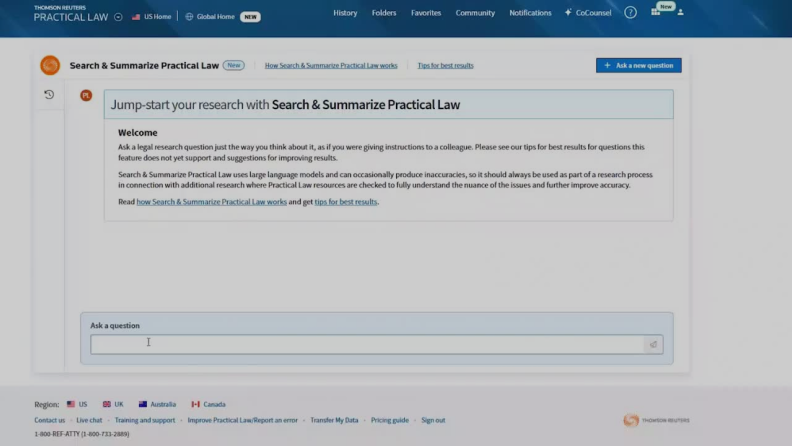Open the History menu
Viewport: 792px width, 446px height.
[x=345, y=13]
